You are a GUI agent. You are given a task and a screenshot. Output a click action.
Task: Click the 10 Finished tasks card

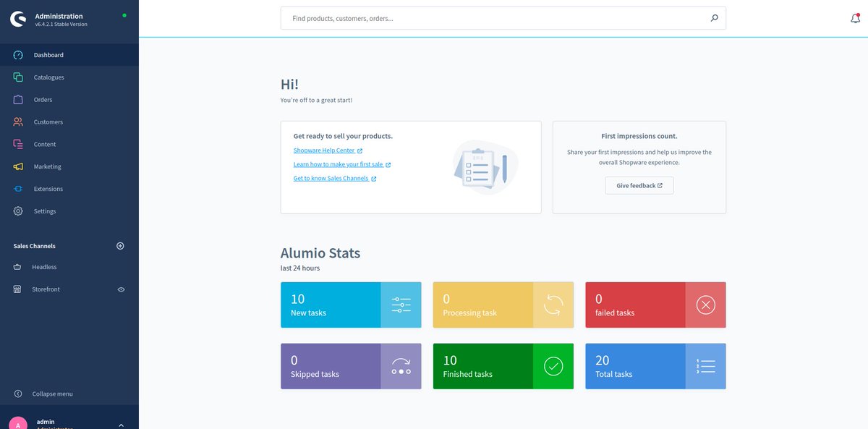[503, 366]
